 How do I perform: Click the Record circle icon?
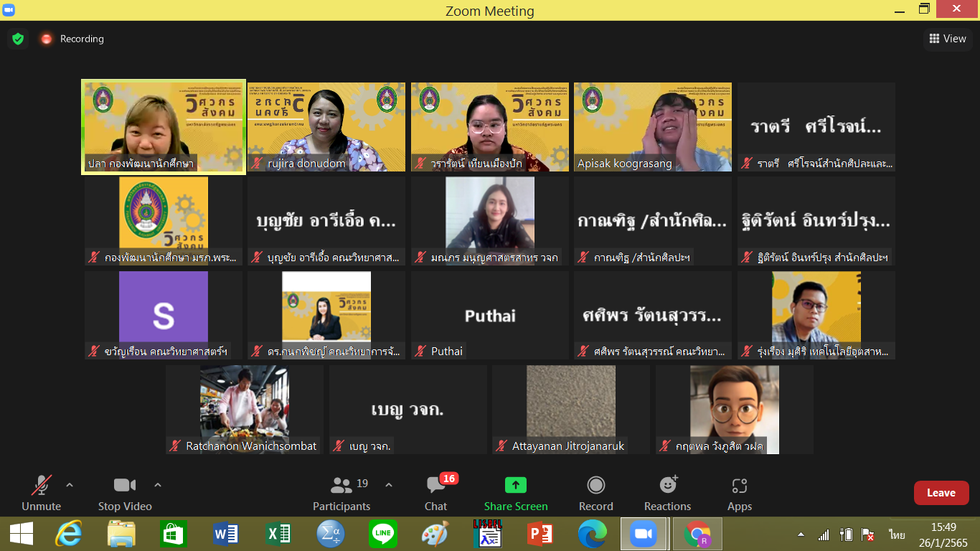pyautogui.click(x=596, y=486)
